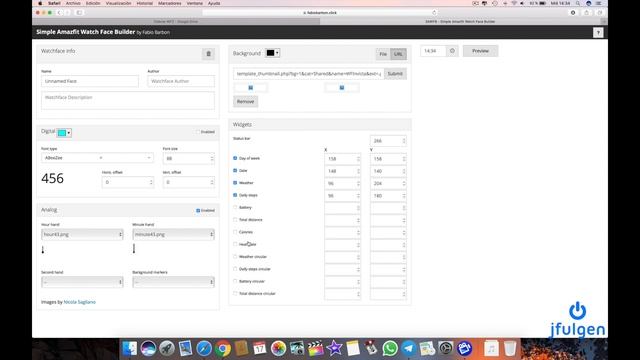This screenshot has height=360, width=640.
Task: Enable the Battery widget checkbox
Action: click(235, 207)
